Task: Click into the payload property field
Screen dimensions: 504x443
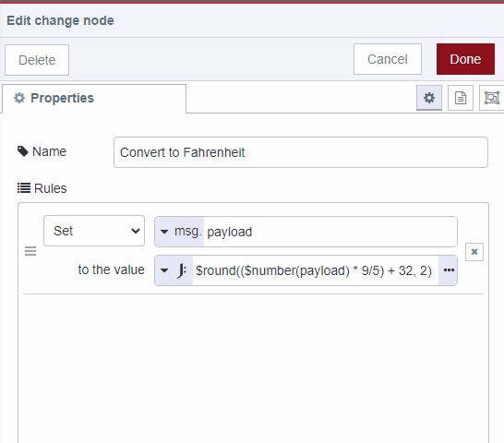Action: coord(330,232)
